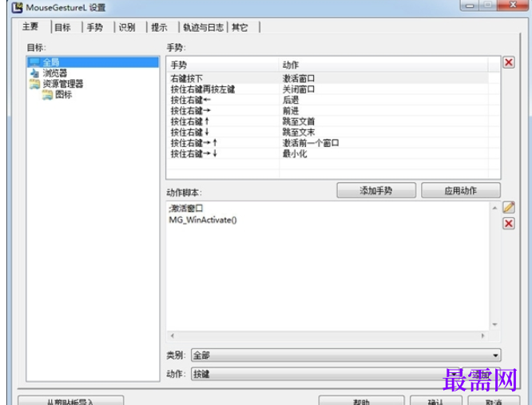Click the 添加手势 button
Image resolution: width=532 pixels, height=405 pixels.
376,190
